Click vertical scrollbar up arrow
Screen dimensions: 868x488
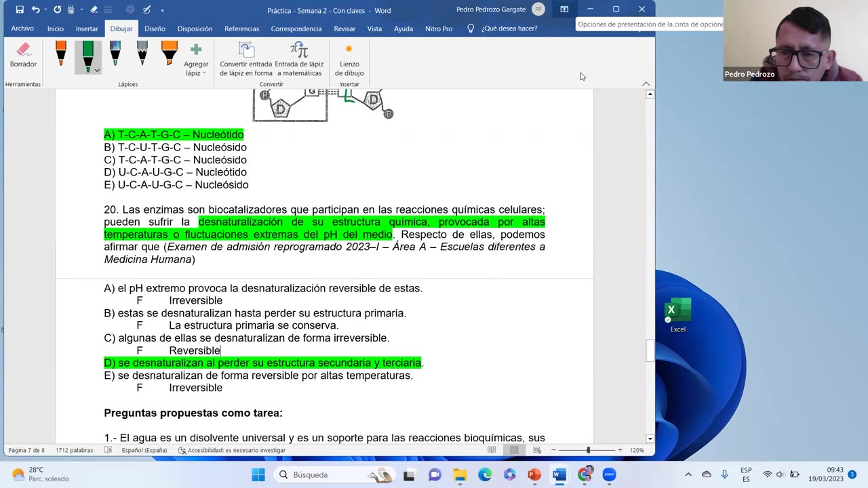pos(650,94)
